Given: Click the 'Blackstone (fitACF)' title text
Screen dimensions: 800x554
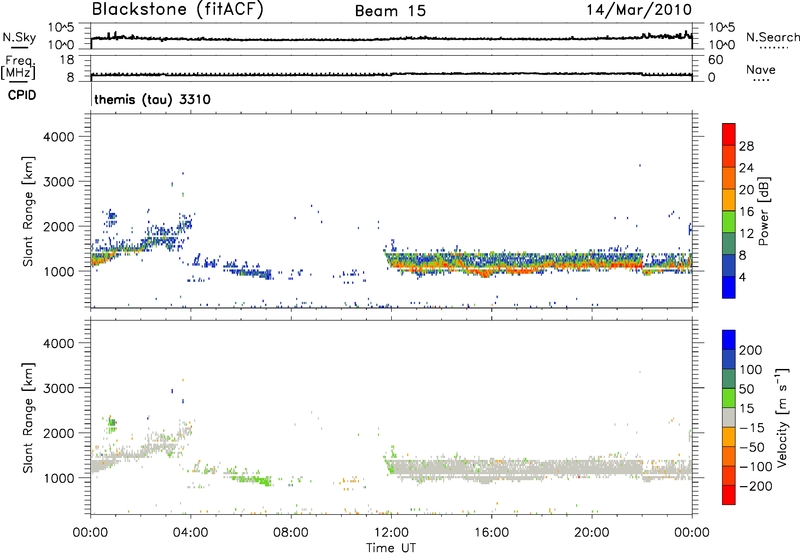Looking at the screenshot, I should point(178,9).
